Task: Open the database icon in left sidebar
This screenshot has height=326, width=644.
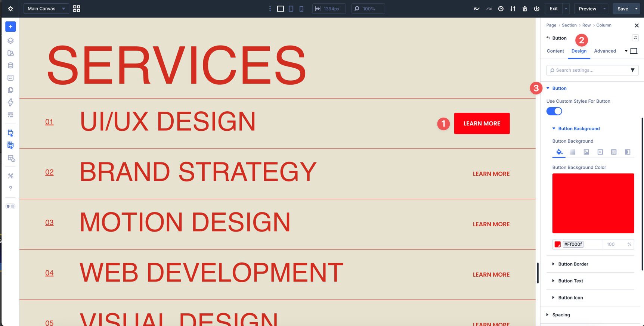Action: pos(10,65)
